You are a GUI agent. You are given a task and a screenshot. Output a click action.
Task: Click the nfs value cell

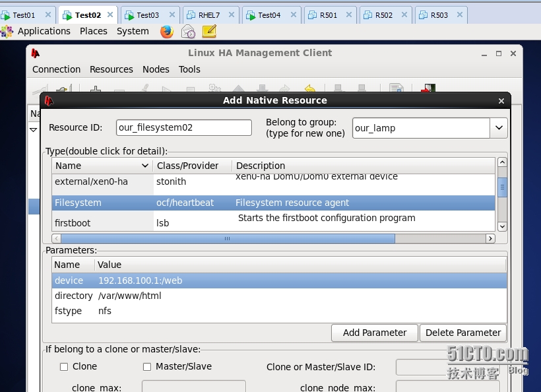[x=104, y=311]
